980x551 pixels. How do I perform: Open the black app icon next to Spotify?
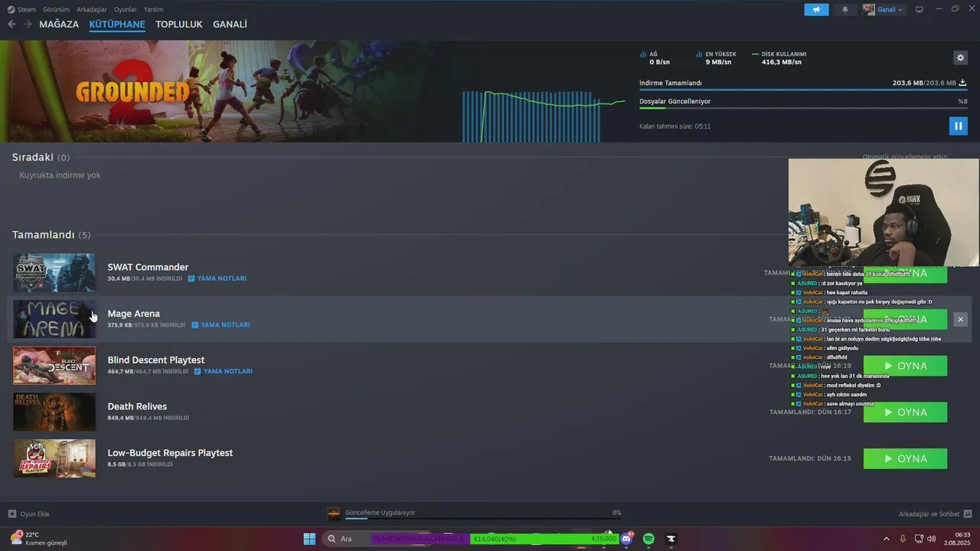pos(671,539)
